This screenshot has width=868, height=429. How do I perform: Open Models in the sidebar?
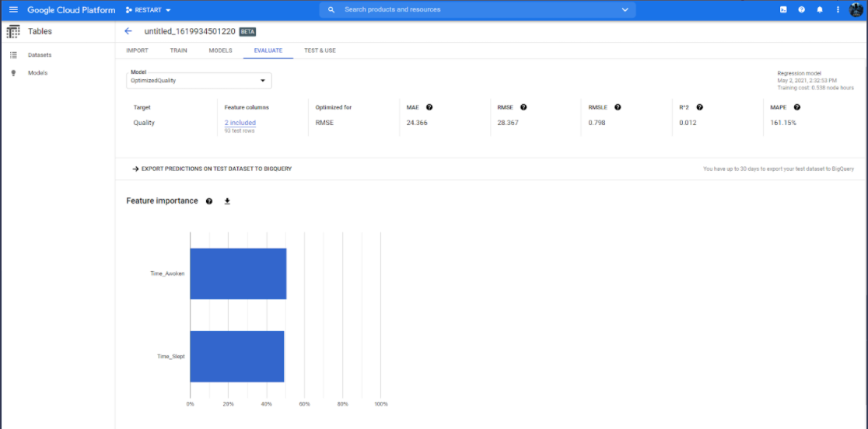click(x=37, y=73)
